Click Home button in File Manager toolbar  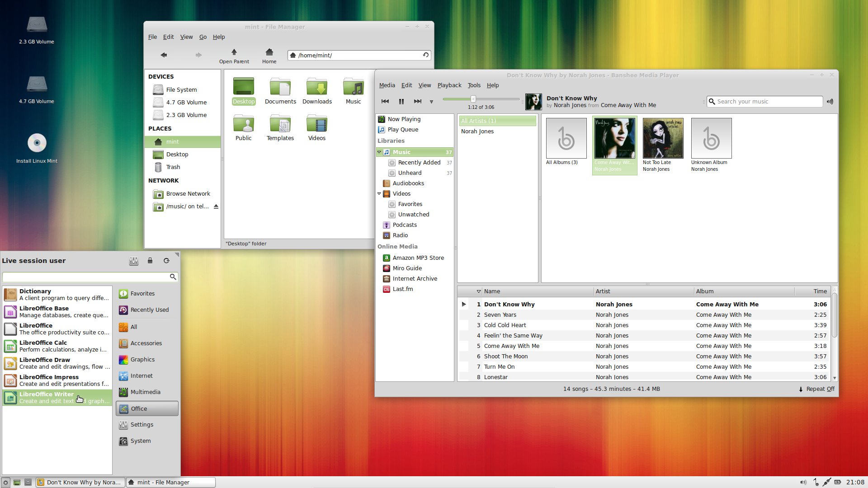(x=269, y=56)
